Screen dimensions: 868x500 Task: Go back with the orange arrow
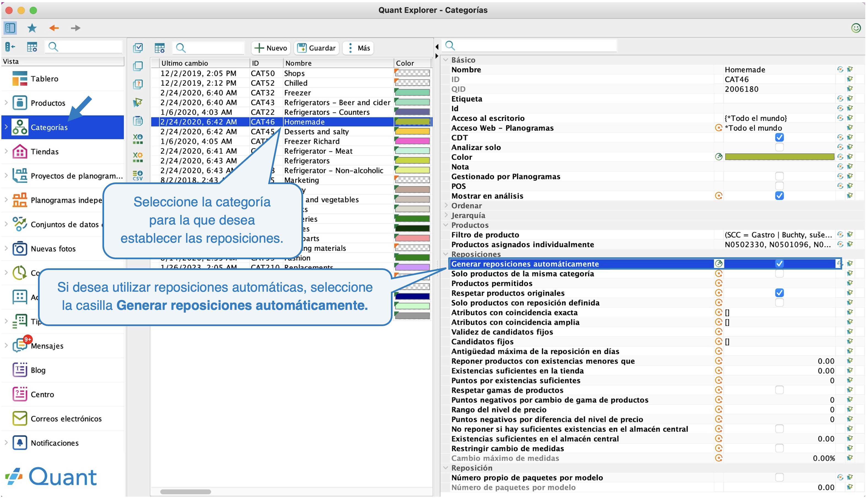[x=54, y=28]
